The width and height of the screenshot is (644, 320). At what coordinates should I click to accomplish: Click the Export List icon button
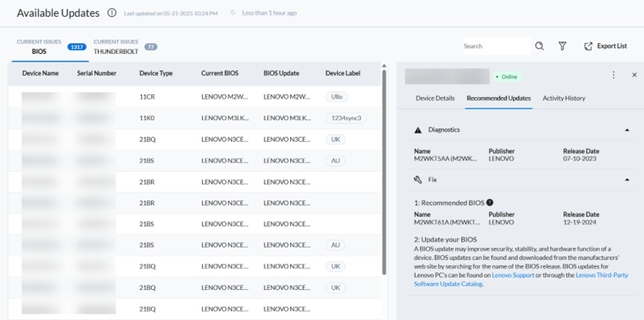(588, 46)
